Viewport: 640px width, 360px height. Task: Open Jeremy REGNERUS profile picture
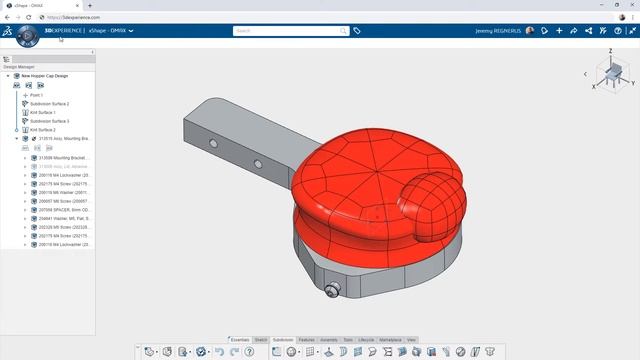(x=530, y=31)
